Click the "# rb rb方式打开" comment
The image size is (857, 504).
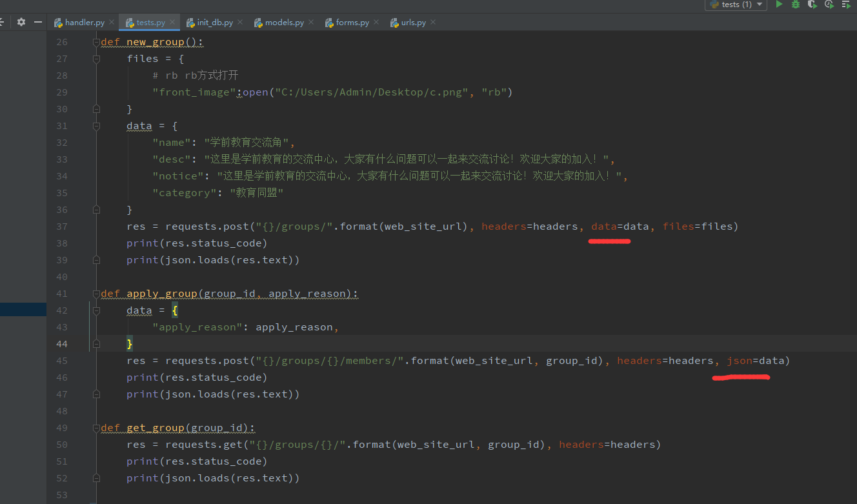coord(196,76)
